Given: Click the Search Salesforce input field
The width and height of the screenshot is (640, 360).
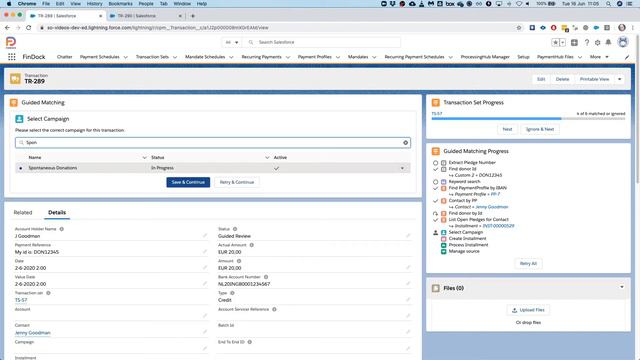Looking at the screenshot, I should coord(322,42).
